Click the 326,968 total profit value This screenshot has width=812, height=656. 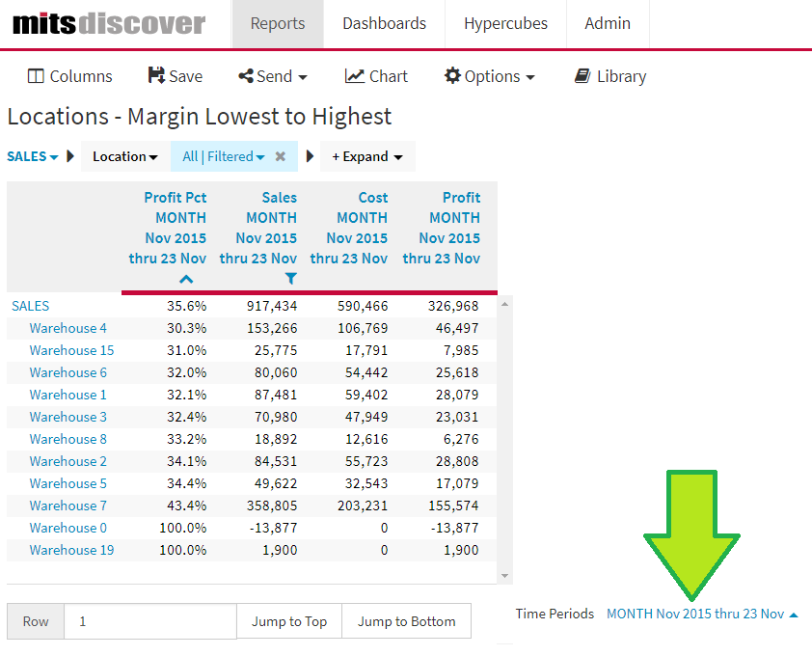click(x=453, y=306)
